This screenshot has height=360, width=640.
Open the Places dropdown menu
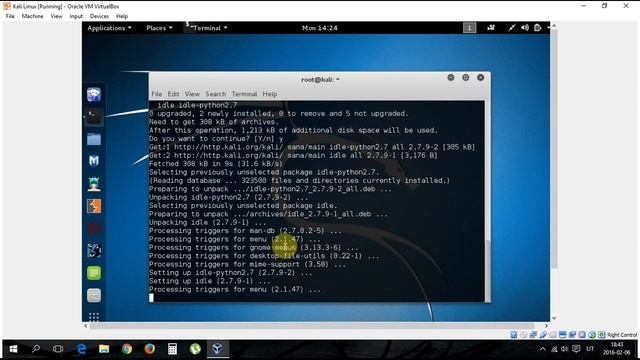click(159, 28)
